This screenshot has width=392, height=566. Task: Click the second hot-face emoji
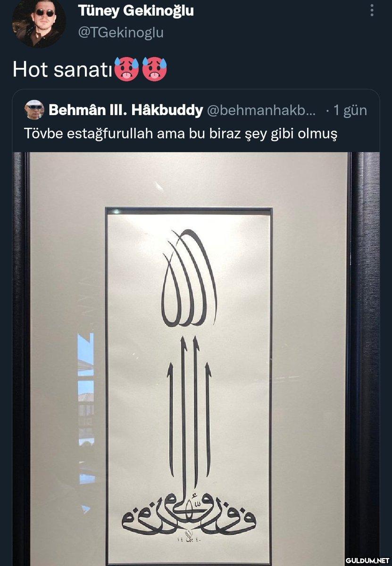154,69
